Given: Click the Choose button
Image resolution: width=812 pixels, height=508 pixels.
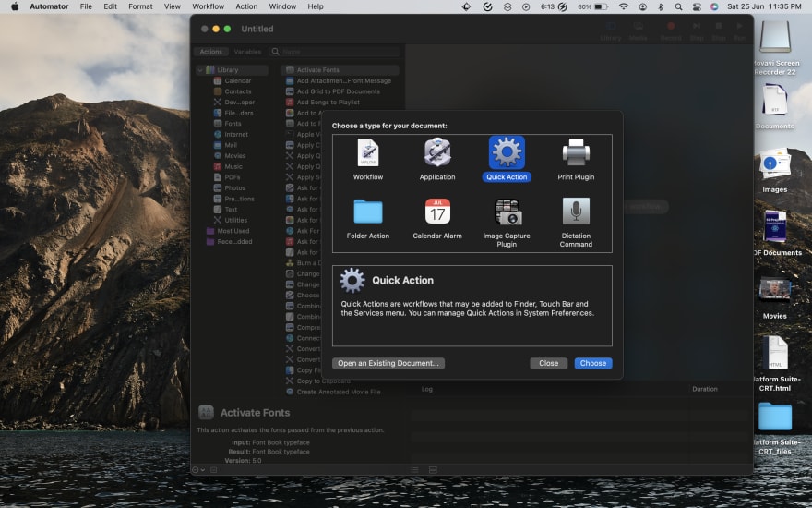Looking at the screenshot, I should pos(593,363).
